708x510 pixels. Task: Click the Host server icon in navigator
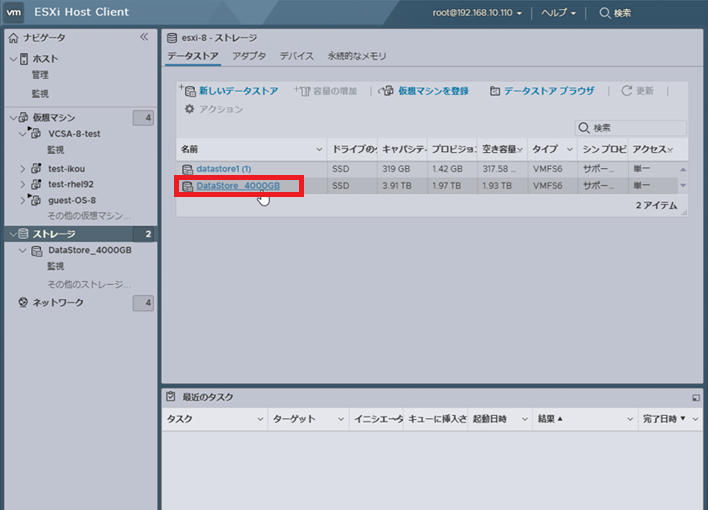pos(24,59)
